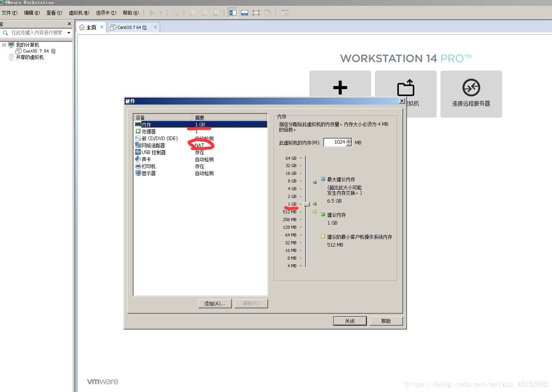Close the CentOS 7 64 位 tab
This screenshot has width=552, height=392.
pyautogui.click(x=155, y=27)
